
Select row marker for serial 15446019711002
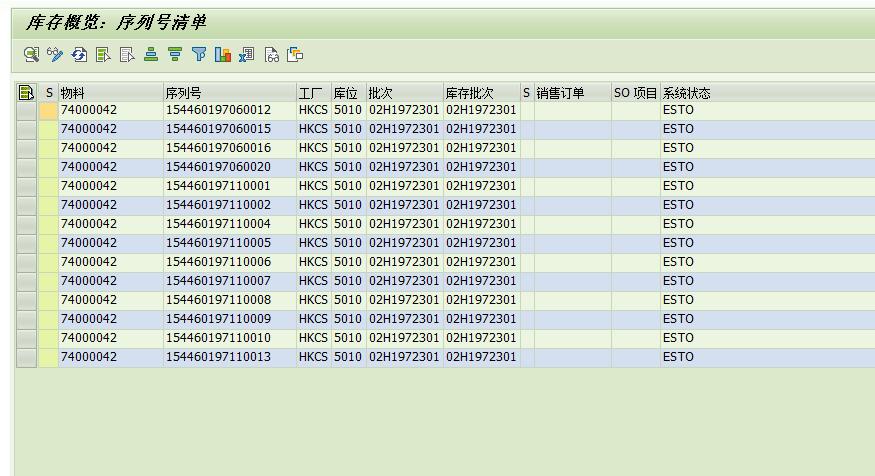pyautogui.click(x=26, y=205)
